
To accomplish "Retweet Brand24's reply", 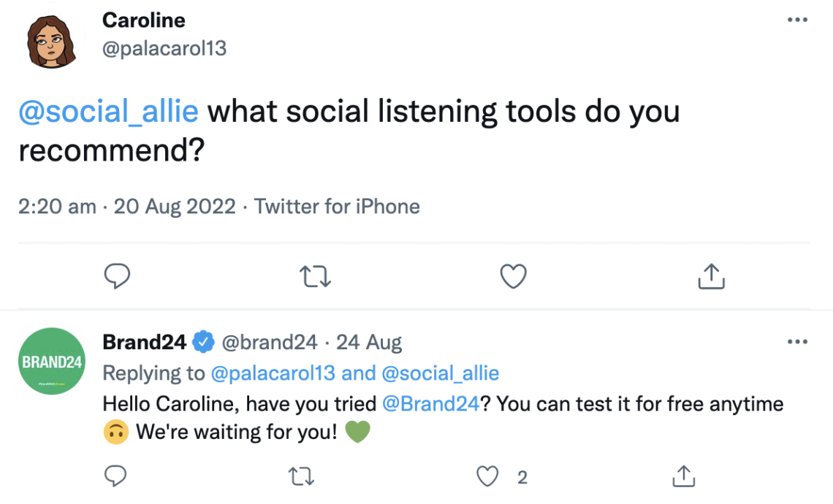I will [302, 476].
